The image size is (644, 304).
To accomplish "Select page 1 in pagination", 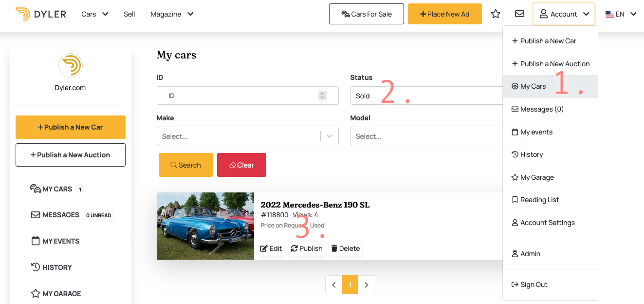I will pos(350,285).
